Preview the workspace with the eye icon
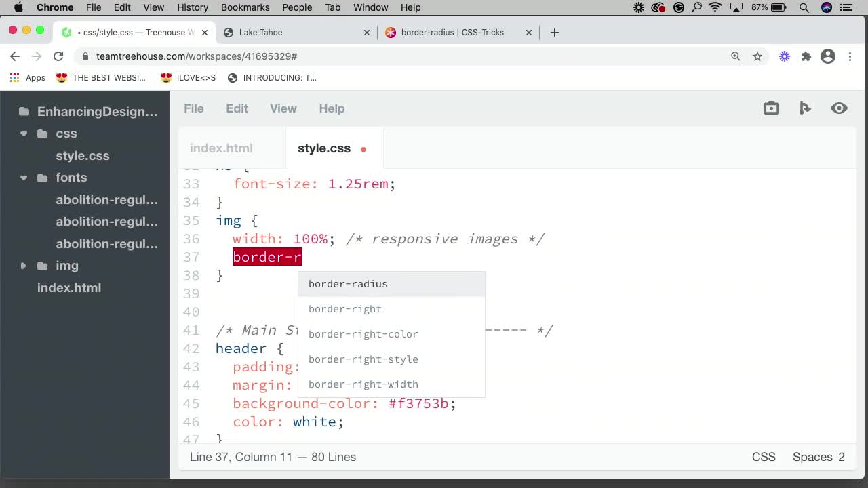The height and width of the screenshot is (488, 868). click(839, 108)
